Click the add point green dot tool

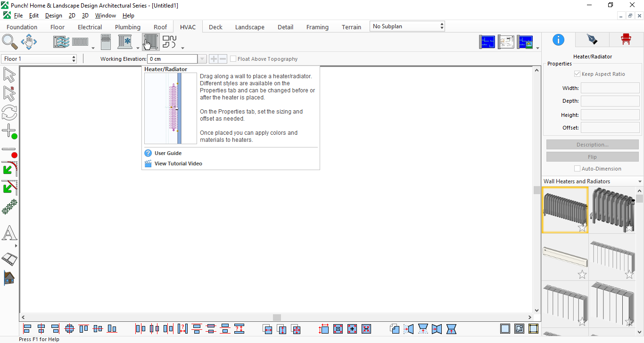tap(9, 131)
